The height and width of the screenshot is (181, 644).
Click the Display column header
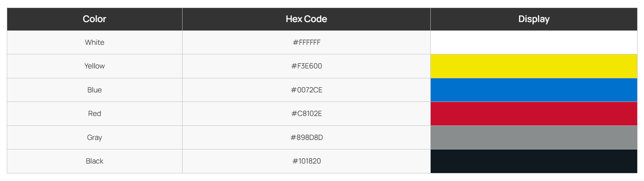534,19
